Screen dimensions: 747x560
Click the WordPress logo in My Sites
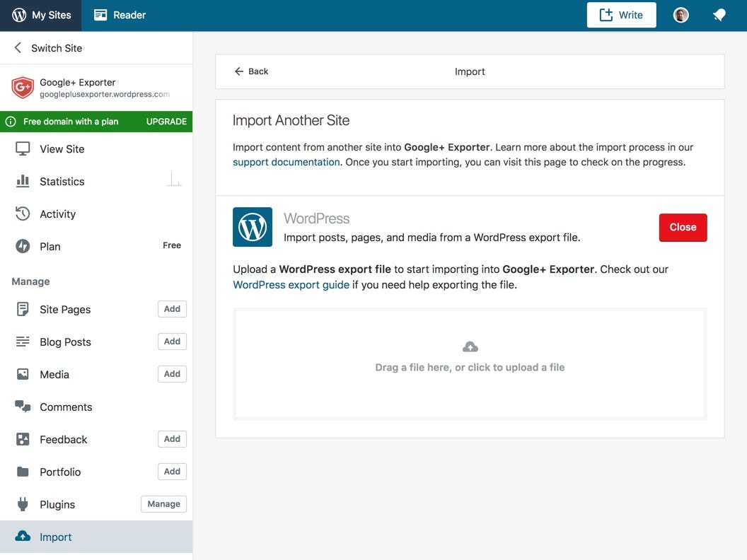coord(19,16)
